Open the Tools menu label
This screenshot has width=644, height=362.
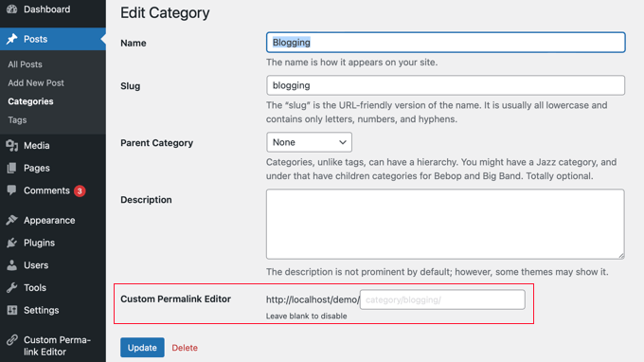[35, 288]
